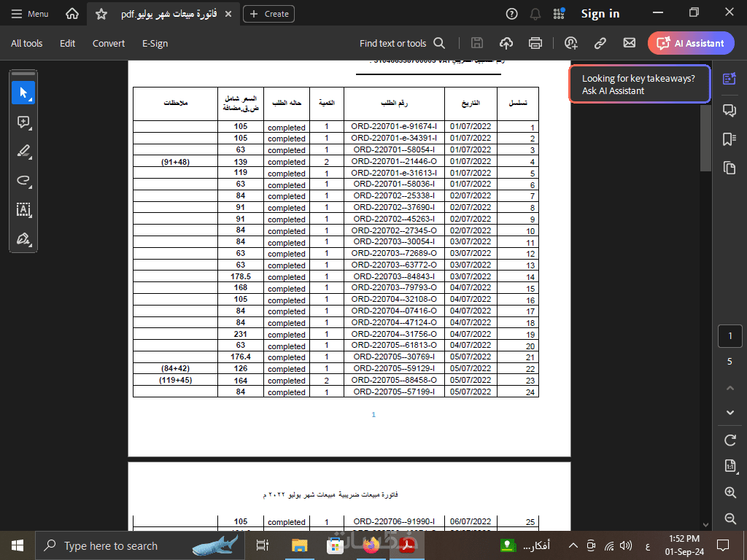This screenshot has width=747, height=560.
Task: Click order ORD-220706--91990-I
Action: tap(394, 522)
